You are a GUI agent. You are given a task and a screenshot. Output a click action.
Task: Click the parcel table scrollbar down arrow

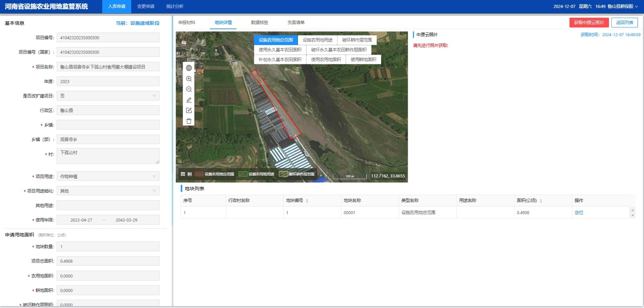(x=633, y=216)
